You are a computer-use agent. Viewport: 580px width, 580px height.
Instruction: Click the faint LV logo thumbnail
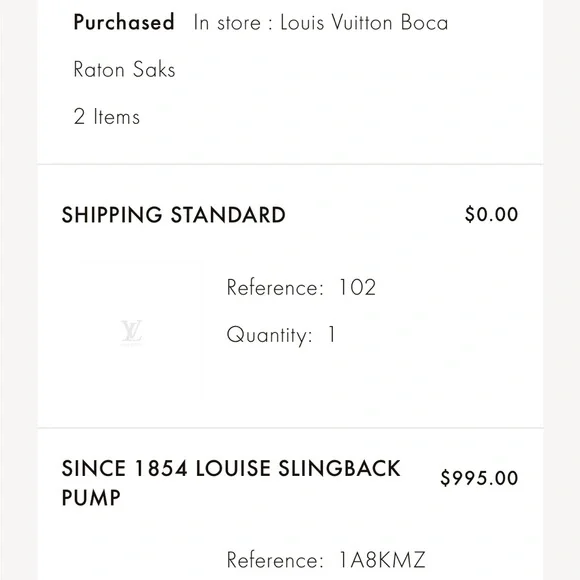(x=131, y=332)
